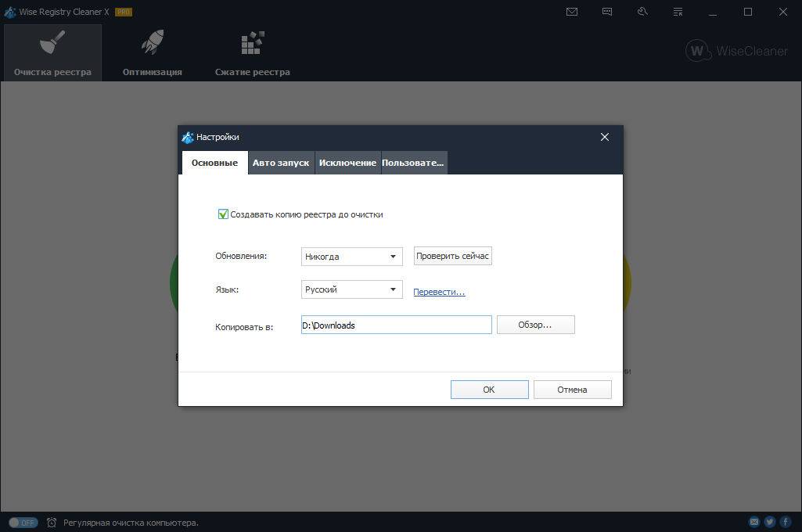Click the email share icon in status bar

tap(754, 522)
